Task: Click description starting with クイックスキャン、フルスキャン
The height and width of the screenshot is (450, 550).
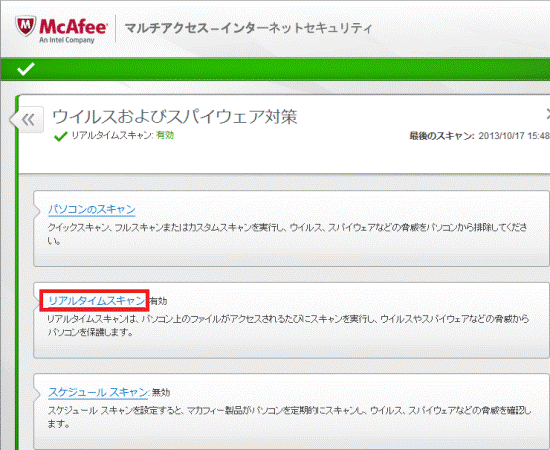Action: click(x=287, y=234)
